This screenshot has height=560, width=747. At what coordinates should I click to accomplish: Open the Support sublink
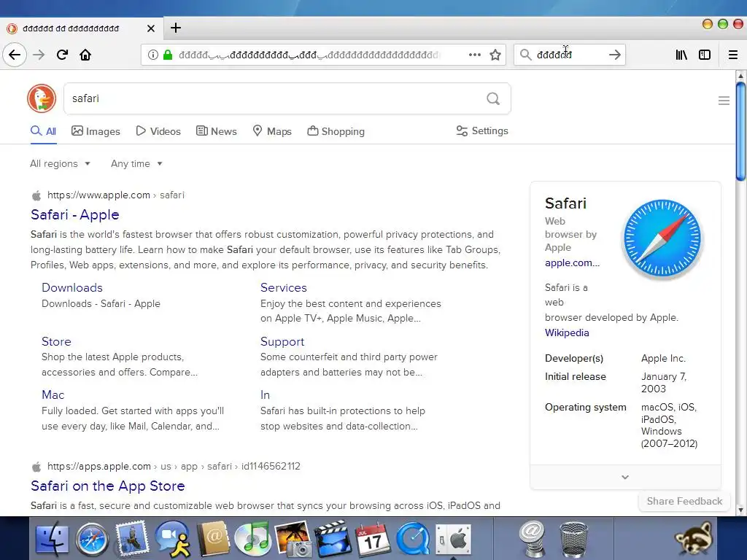pyautogui.click(x=282, y=341)
